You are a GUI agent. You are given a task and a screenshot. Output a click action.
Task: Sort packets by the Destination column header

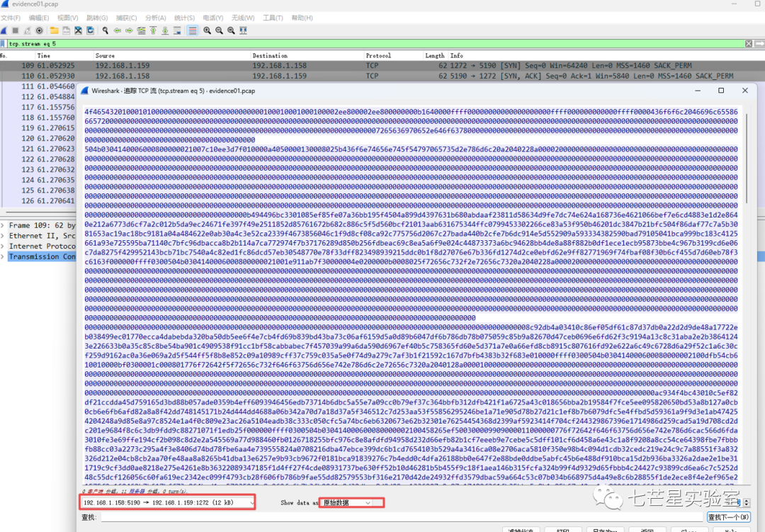pos(307,56)
